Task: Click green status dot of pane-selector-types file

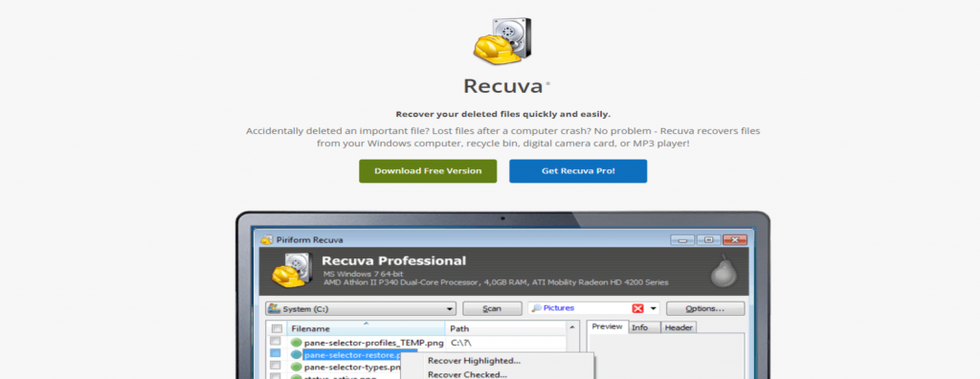Action: (x=297, y=368)
